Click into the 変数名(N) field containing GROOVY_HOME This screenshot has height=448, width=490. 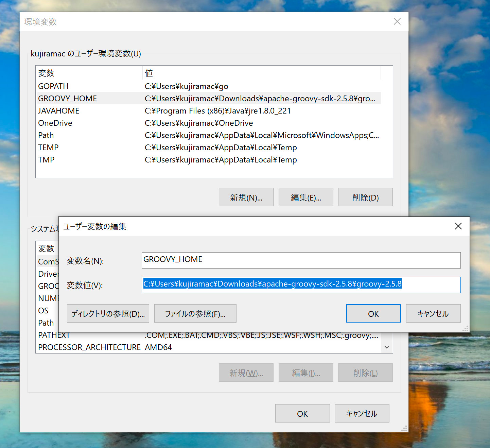pos(301,260)
